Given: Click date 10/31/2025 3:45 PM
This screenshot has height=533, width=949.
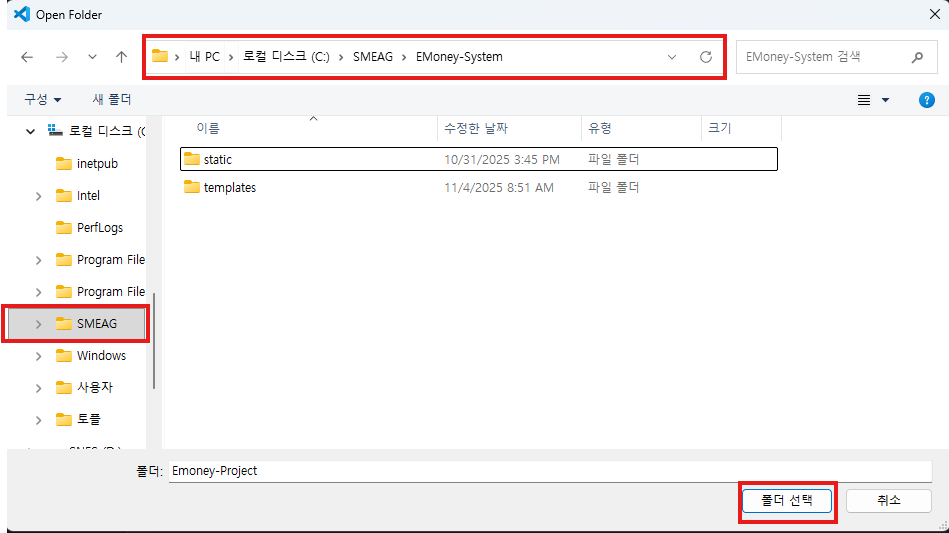Looking at the screenshot, I should click(x=502, y=160).
